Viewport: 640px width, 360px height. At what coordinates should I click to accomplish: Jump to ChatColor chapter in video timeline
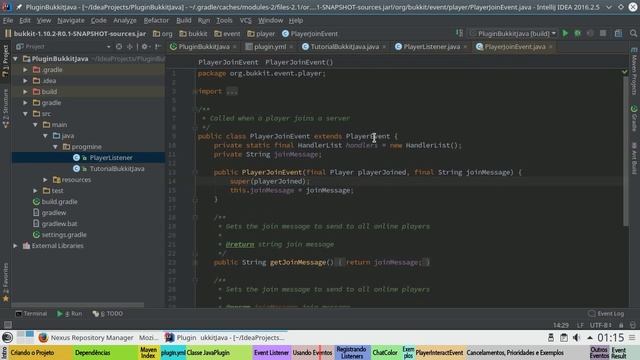(385, 353)
